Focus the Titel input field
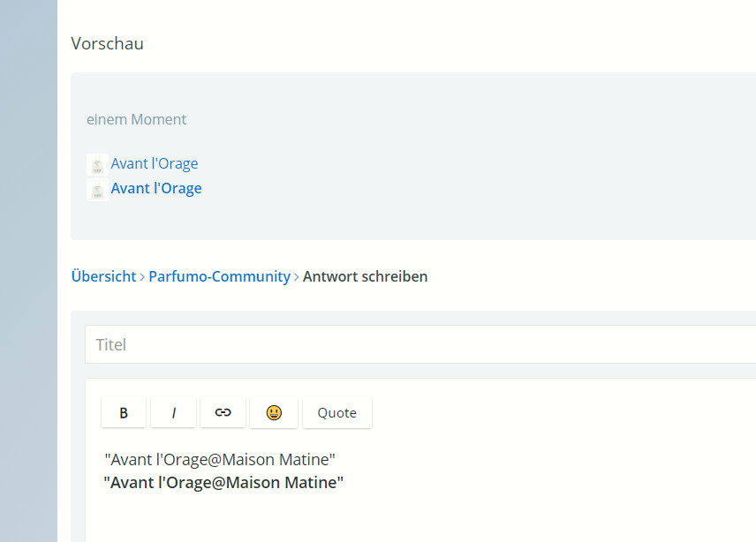Viewport: 756px width, 542px height. [420, 344]
